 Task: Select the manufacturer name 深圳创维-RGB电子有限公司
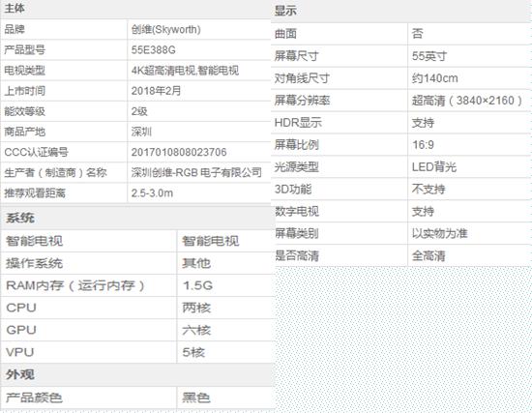coord(196,172)
